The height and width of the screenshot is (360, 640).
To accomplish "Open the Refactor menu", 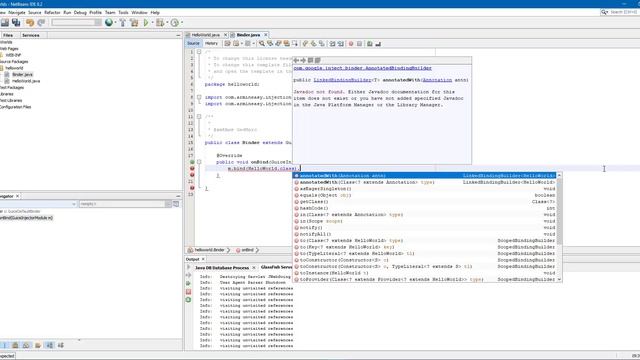I will coord(52,12).
